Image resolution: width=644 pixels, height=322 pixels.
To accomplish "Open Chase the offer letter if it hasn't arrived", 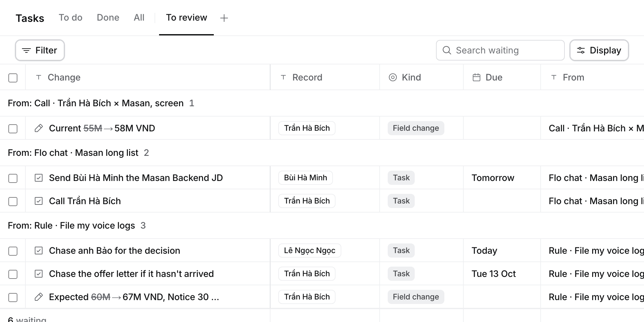I will click(131, 274).
